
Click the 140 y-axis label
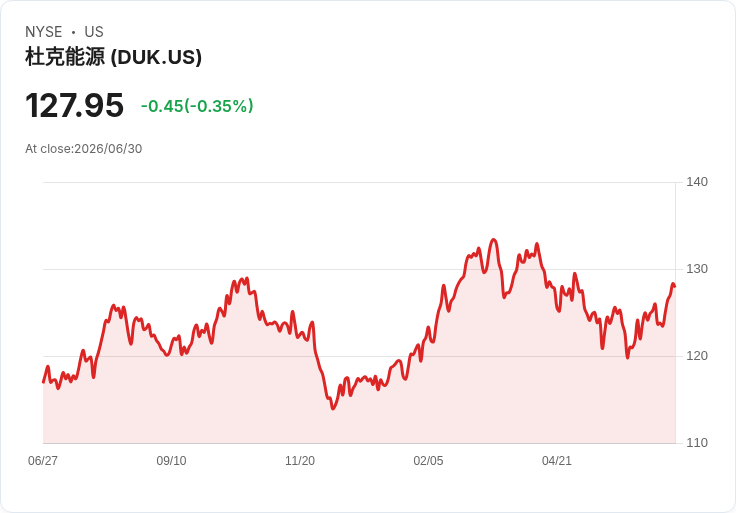pos(697,182)
